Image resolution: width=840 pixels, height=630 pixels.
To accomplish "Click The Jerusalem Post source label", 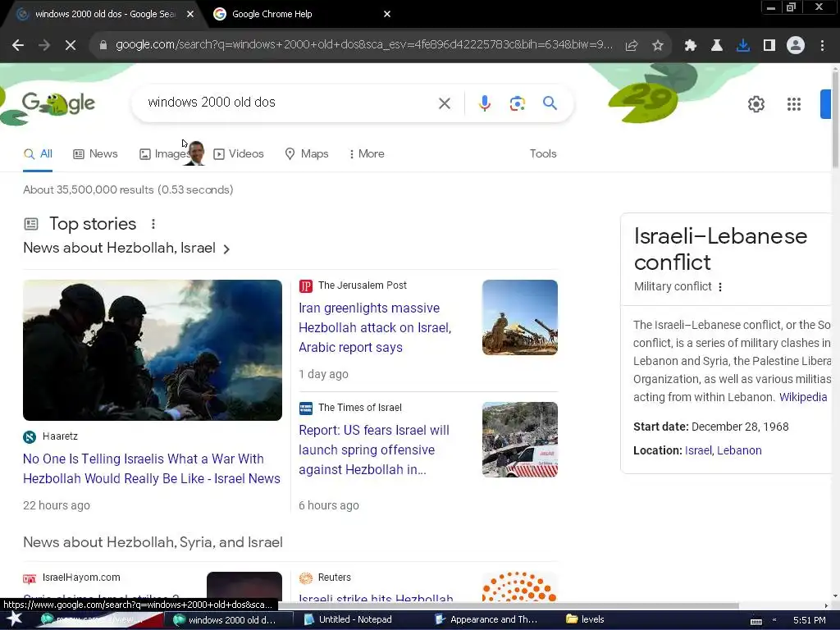I will click(x=362, y=285).
